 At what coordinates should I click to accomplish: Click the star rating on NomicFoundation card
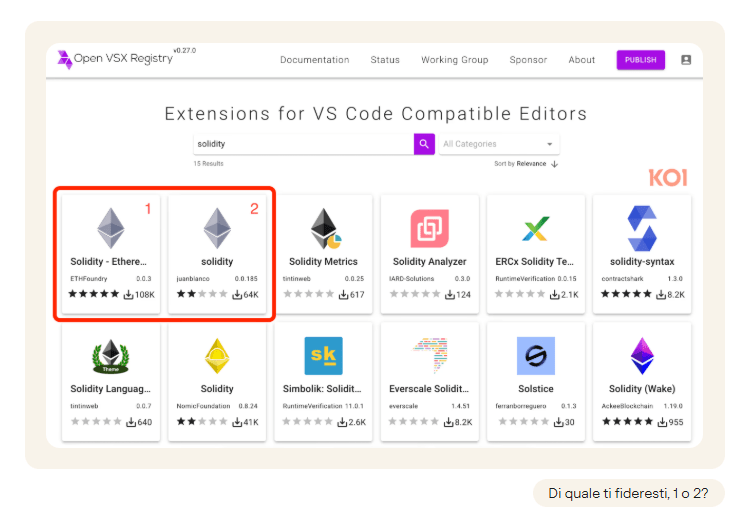coord(202,421)
